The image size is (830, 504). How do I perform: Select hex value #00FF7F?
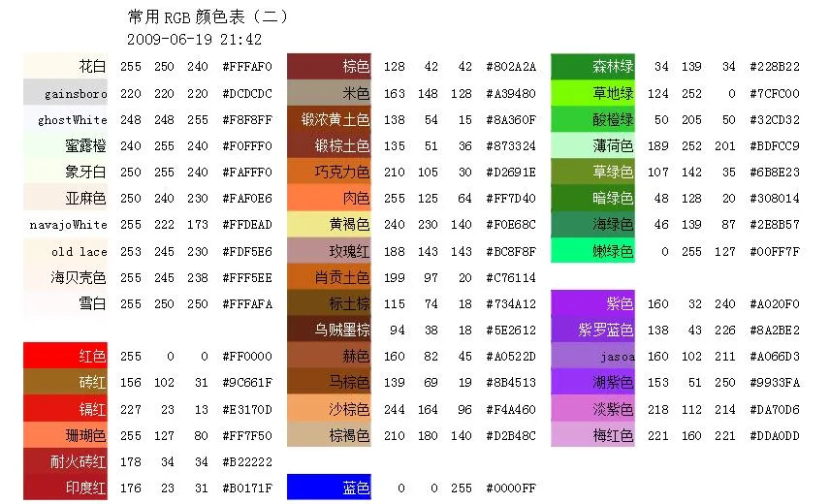pyautogui.click(x=775, y=252)
